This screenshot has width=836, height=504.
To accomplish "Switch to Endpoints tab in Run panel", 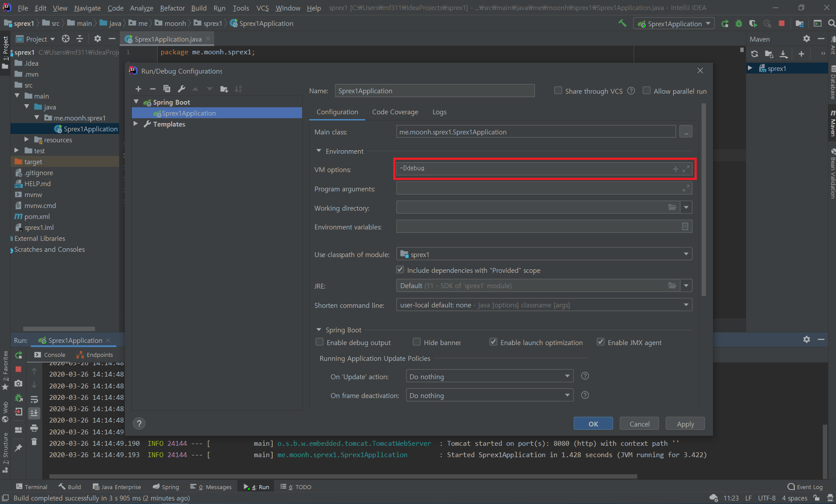I will pyautogui.click(x=95, y=355).
